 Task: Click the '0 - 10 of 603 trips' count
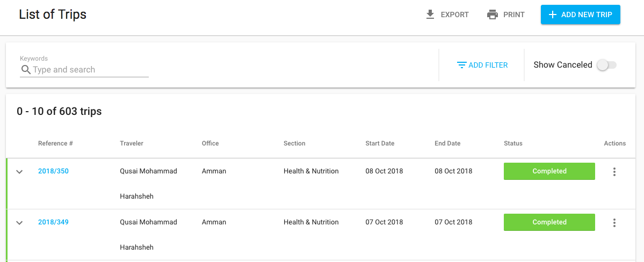(x=59, y=111)
